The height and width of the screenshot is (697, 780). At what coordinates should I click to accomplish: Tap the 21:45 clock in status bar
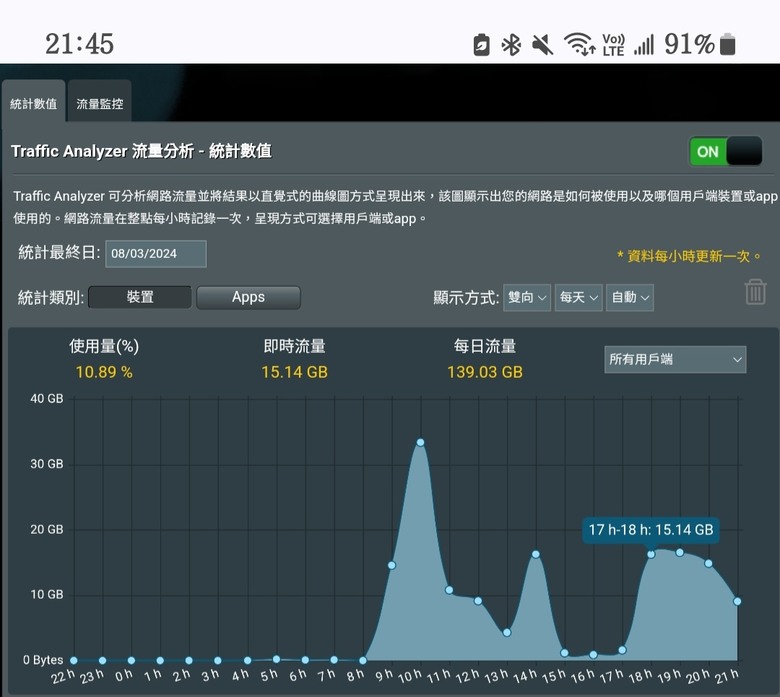[x=80, y=44]
